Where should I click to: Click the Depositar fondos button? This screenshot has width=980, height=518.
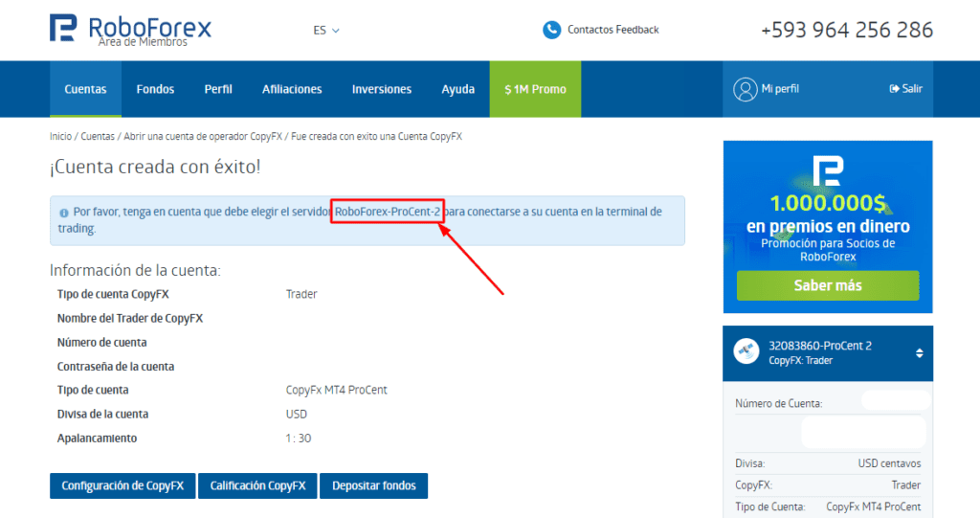click(373, 485)
